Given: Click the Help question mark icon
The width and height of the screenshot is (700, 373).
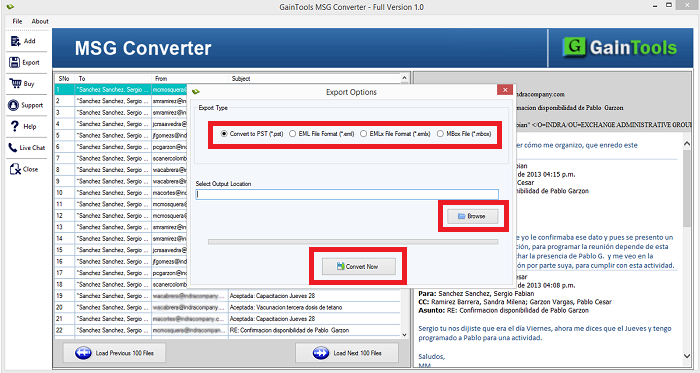Looking at the screenshot, I should [x=15, y=127].
